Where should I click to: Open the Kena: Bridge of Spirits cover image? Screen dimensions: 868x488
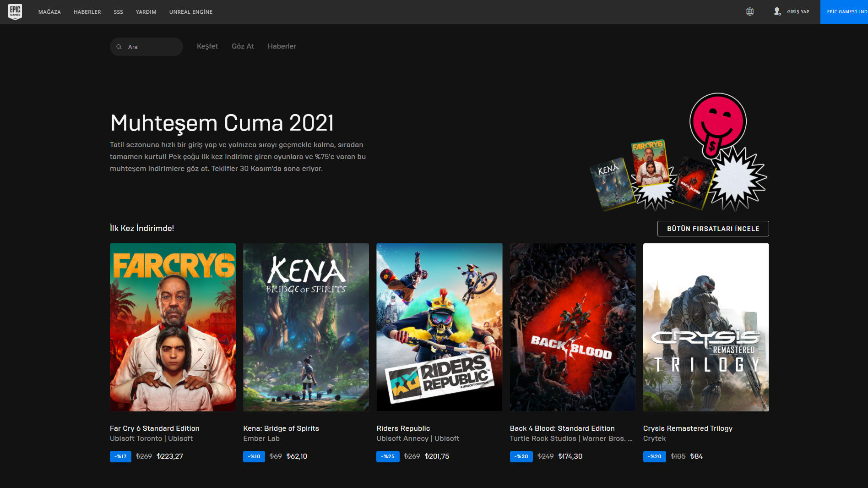coord(306,327)
